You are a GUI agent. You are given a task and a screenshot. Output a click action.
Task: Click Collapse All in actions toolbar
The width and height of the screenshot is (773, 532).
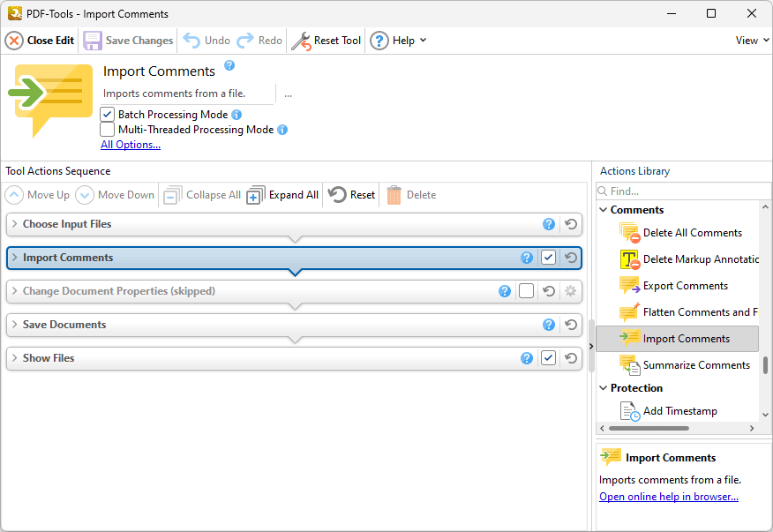[202, 195]
